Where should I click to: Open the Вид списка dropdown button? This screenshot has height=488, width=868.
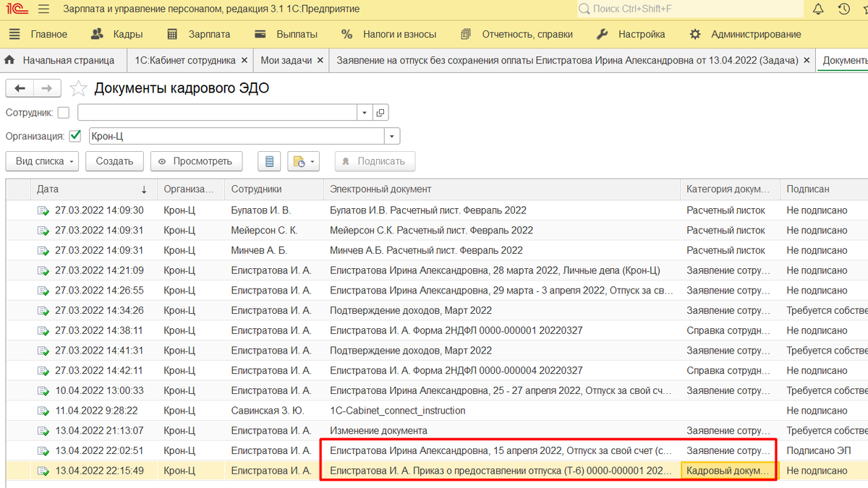[x=42, y=161]
